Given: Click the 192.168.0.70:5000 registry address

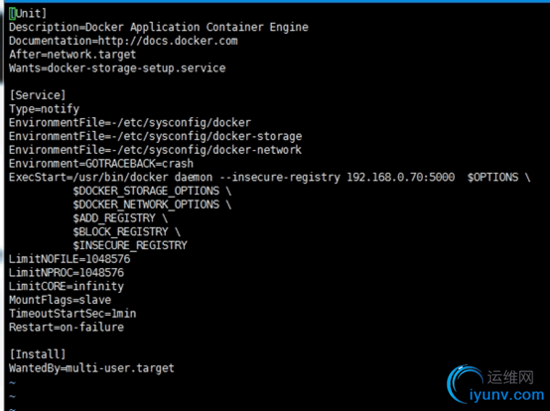Looking at the screenshot, I should click(x=401, y=177).
